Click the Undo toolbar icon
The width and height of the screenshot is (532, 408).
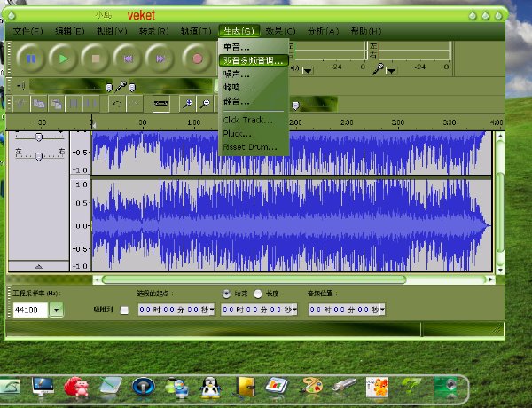click(x=117, y=104)
